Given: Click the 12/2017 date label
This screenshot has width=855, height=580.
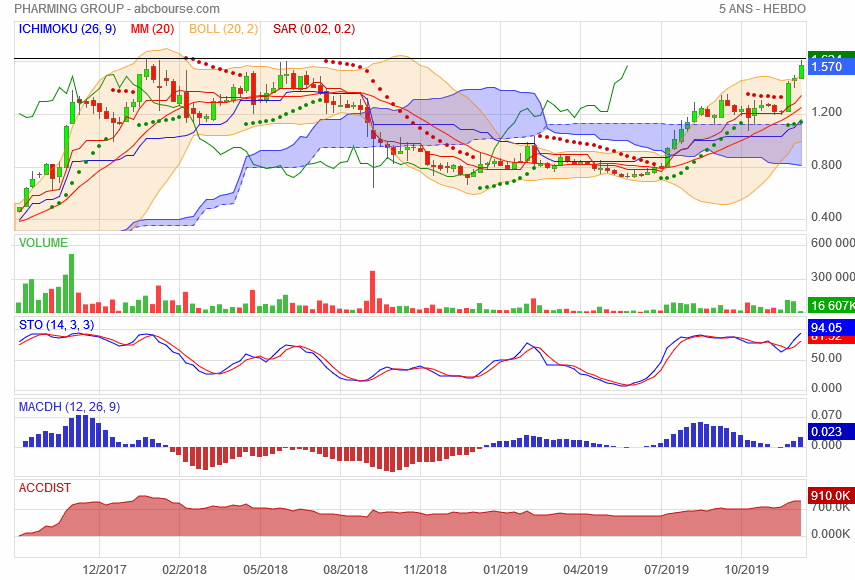Looking at the screenshot, I should [104, 570].
